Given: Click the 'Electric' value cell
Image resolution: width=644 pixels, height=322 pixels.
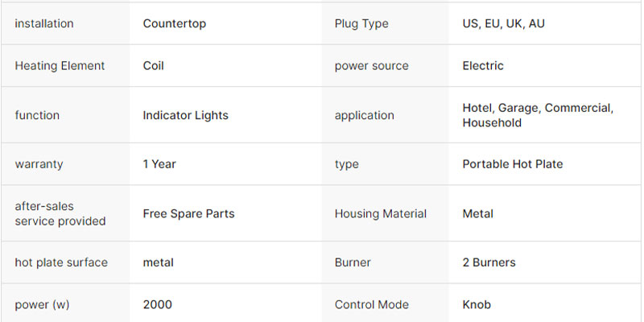Looking at the screenshot, I should pos(483,66).
